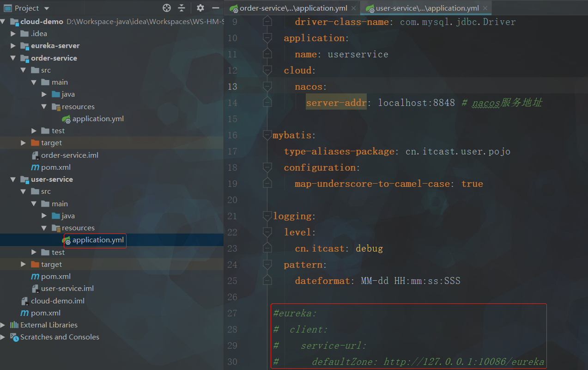
Task: Select pom.xml under order-service
Action: pyautogui.click(x=56, y=167)
